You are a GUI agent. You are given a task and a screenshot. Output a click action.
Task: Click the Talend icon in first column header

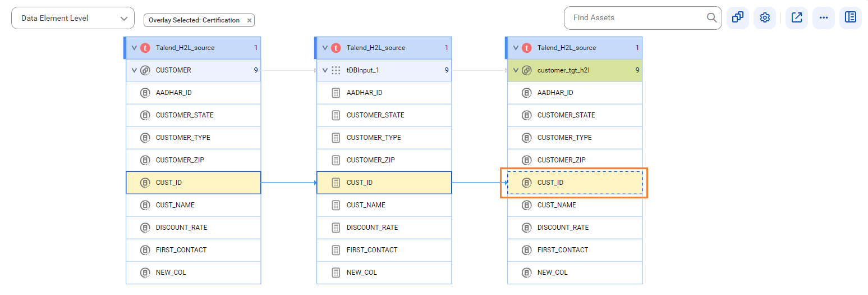pyautogui.click(x=145, y=48)
